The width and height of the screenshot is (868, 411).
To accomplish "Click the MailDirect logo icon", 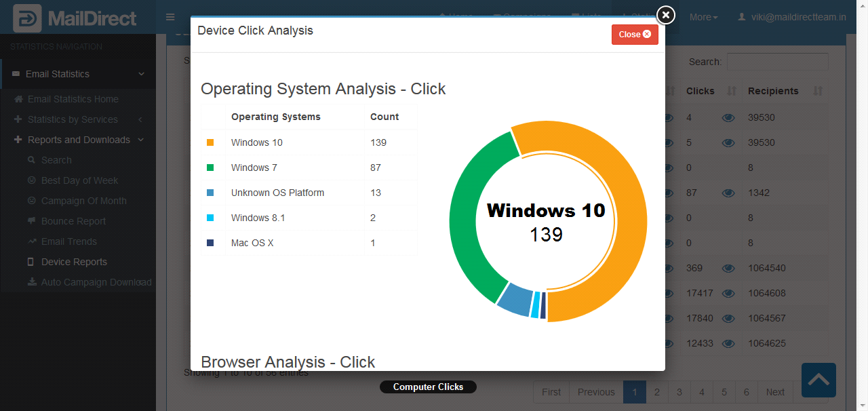I will coord(27,18).
